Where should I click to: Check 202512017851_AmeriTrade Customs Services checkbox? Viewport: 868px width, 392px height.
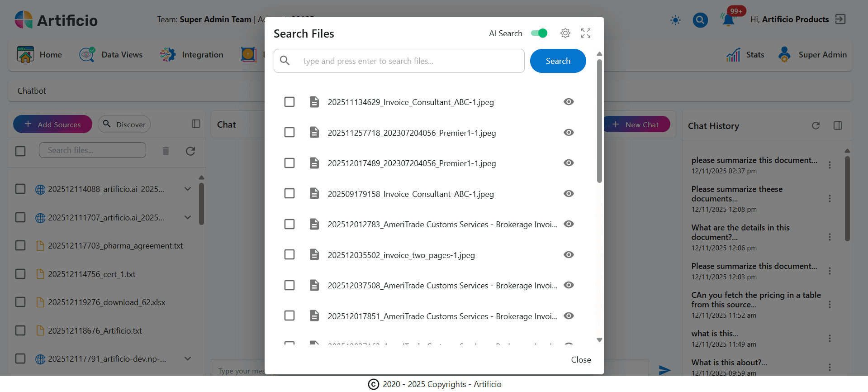click(x=289, y=316)
